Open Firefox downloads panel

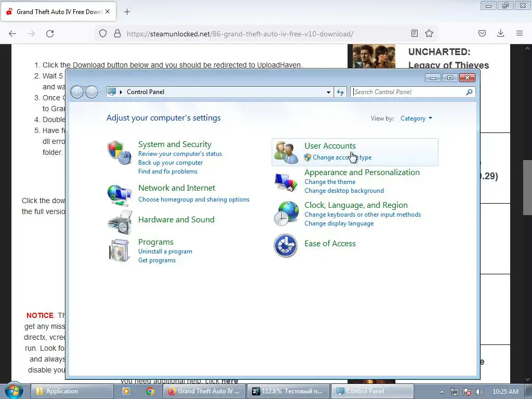(x=500, y=33)
